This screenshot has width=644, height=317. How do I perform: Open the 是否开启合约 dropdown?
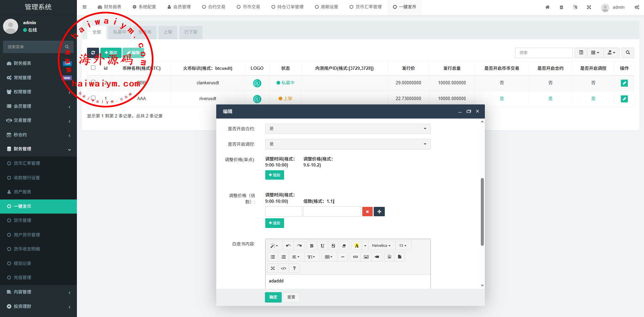[x=348, y=129]
